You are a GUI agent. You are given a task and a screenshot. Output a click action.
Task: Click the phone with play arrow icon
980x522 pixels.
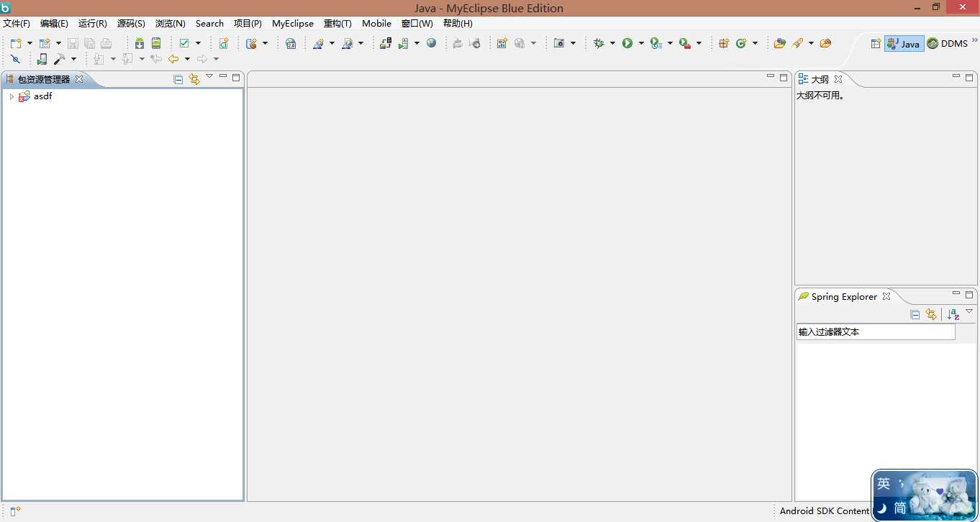coord(42,59)
